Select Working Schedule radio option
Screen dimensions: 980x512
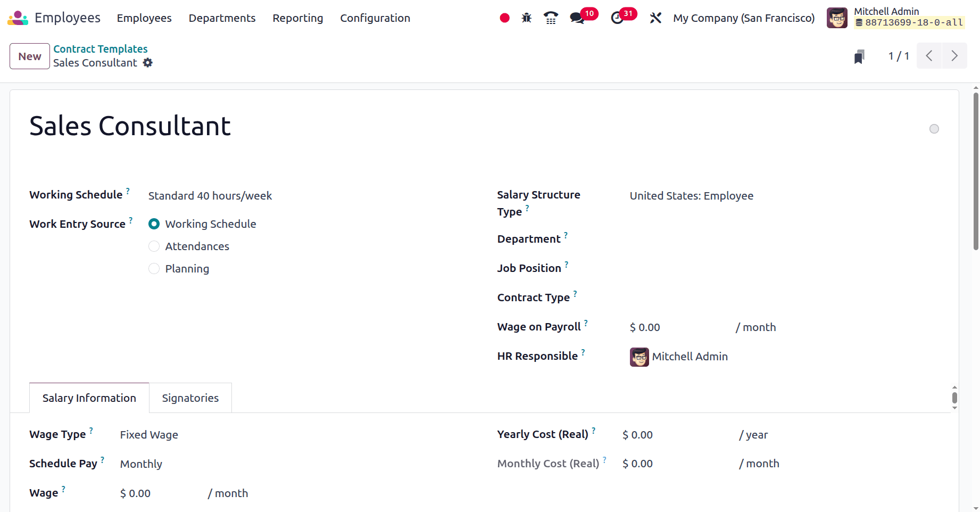pos(154,224)
